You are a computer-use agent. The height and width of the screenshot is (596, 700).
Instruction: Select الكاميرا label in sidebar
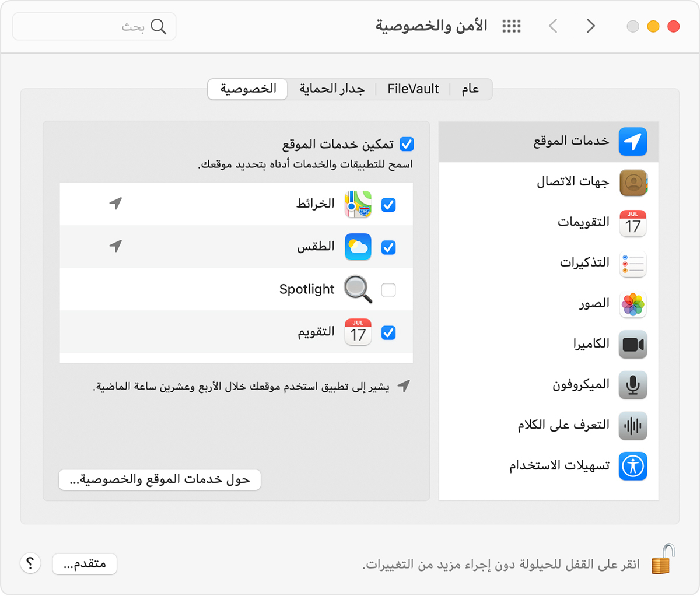pyautogui.click(x=591, y=343)
